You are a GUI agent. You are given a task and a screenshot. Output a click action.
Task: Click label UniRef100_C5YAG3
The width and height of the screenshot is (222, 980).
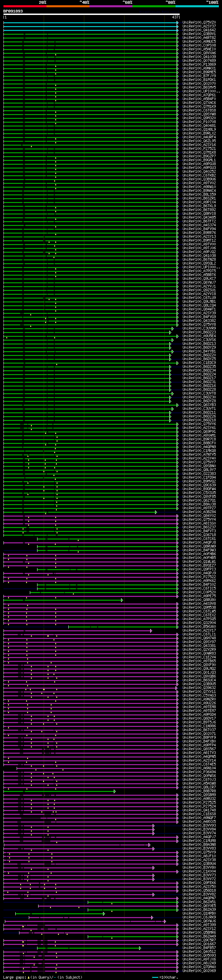tap(199, 695)
